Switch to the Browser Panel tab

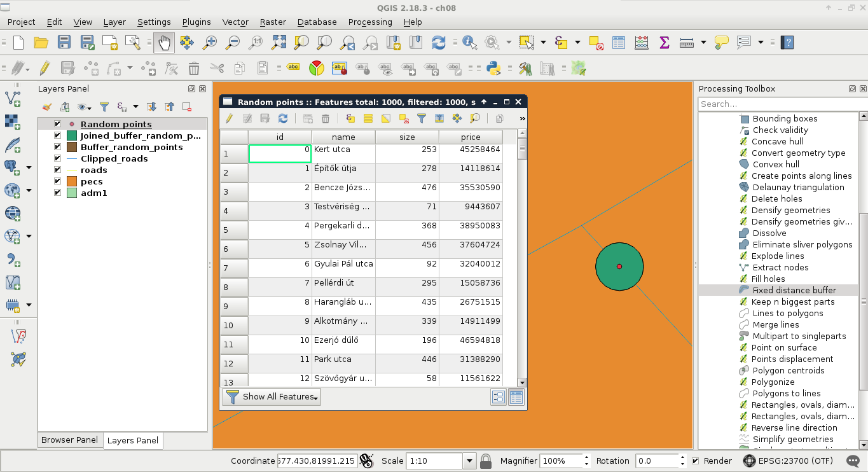coord(69,440)
